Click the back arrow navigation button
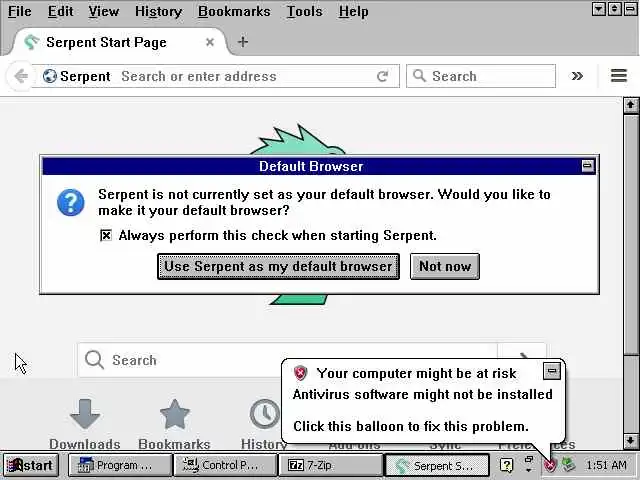Viewport: 640px width, 480px height. (20, 76)
